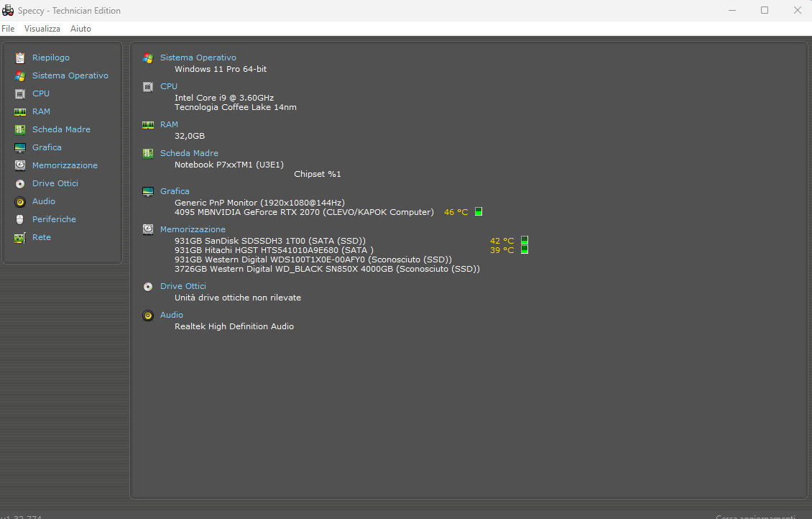
Task: Open the RAM heading link in summary
Action: pyautogui.click(x=169, y=124)
